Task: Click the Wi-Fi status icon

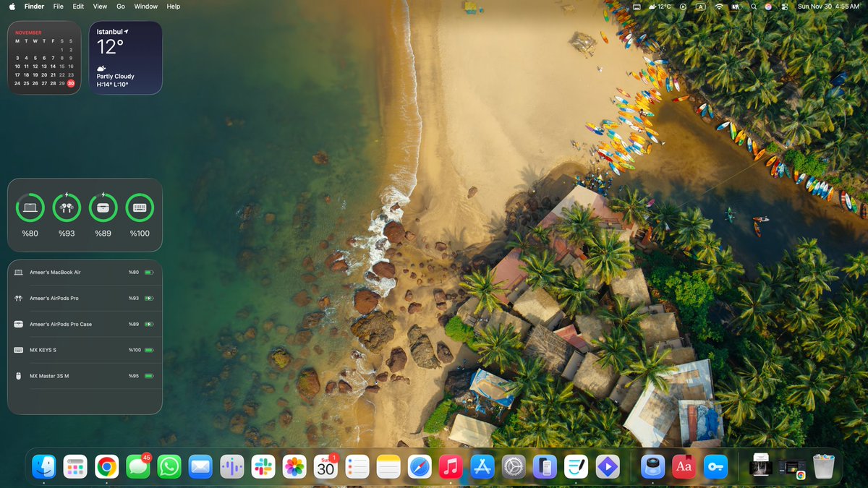Action: pos(719,6)
